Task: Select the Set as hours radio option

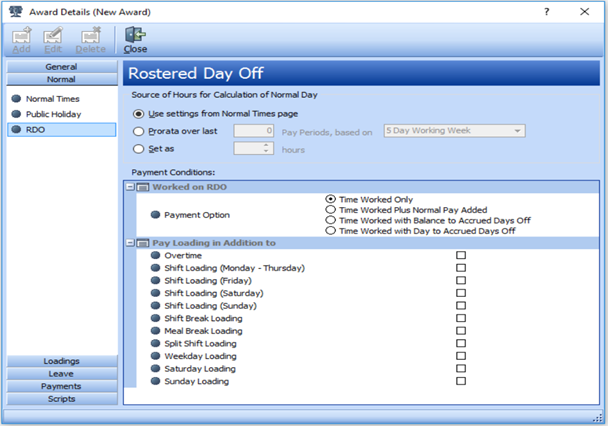Action: point(138,149)
